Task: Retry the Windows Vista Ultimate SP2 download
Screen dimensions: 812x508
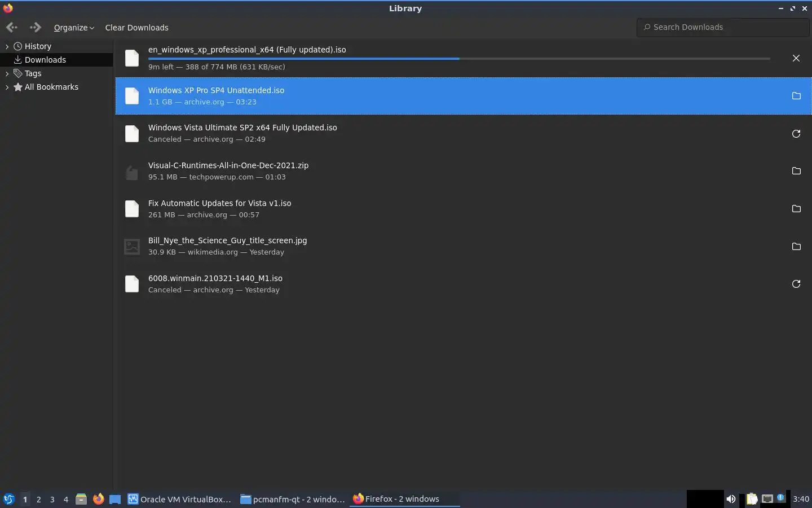Action: pyautogui.click(x=796, y=134)
